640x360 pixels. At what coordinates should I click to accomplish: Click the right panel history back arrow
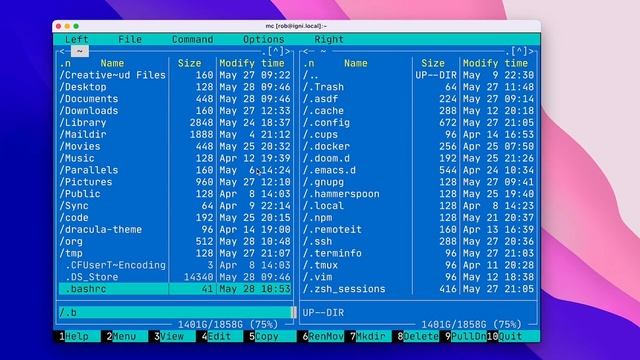[306, 51]
